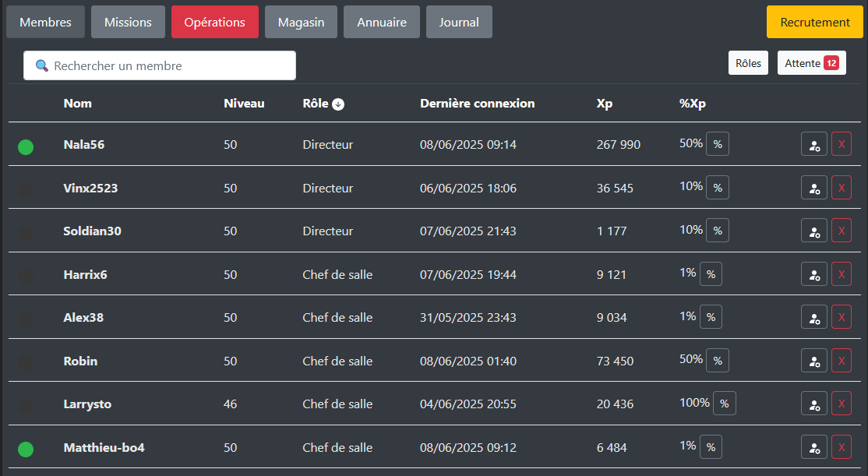Remove member Vinx2523 with X button

(842, 188)
